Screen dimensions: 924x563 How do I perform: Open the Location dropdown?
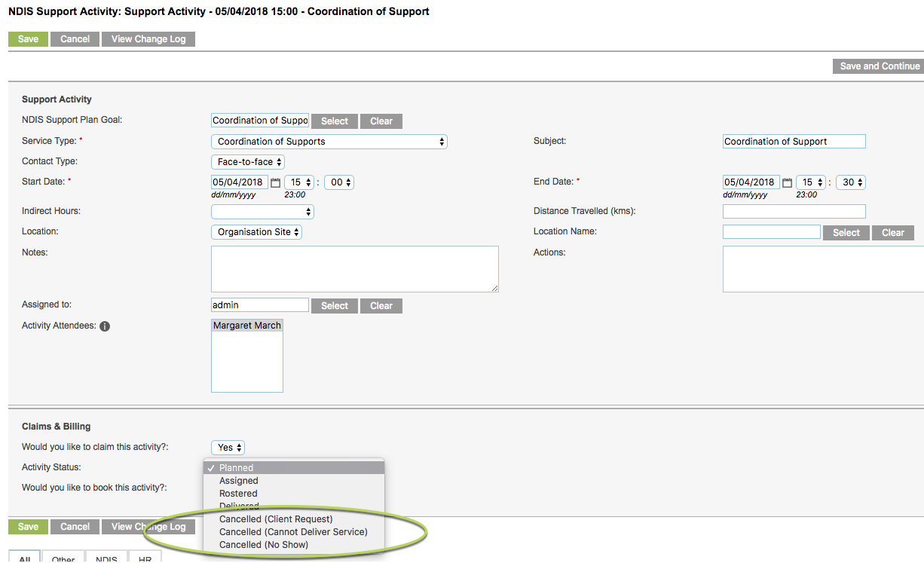point(257,232)
